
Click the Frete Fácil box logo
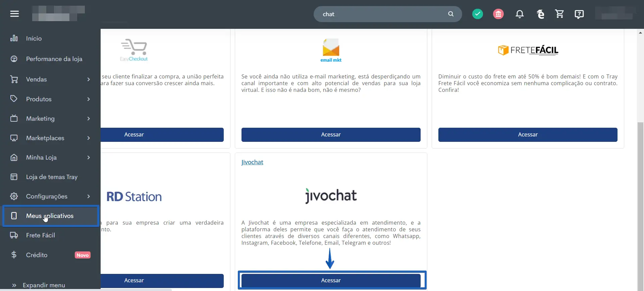pyautogui.click(x=528, y=50)
